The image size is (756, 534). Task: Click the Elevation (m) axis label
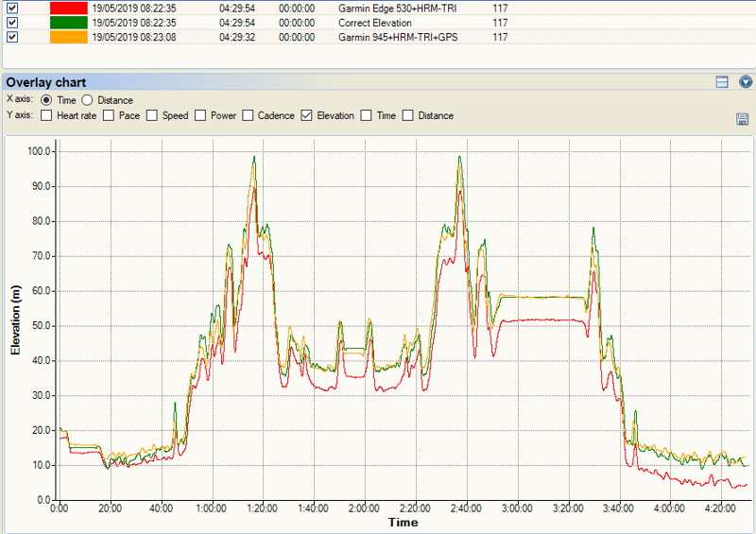click(x=15, y=320)
